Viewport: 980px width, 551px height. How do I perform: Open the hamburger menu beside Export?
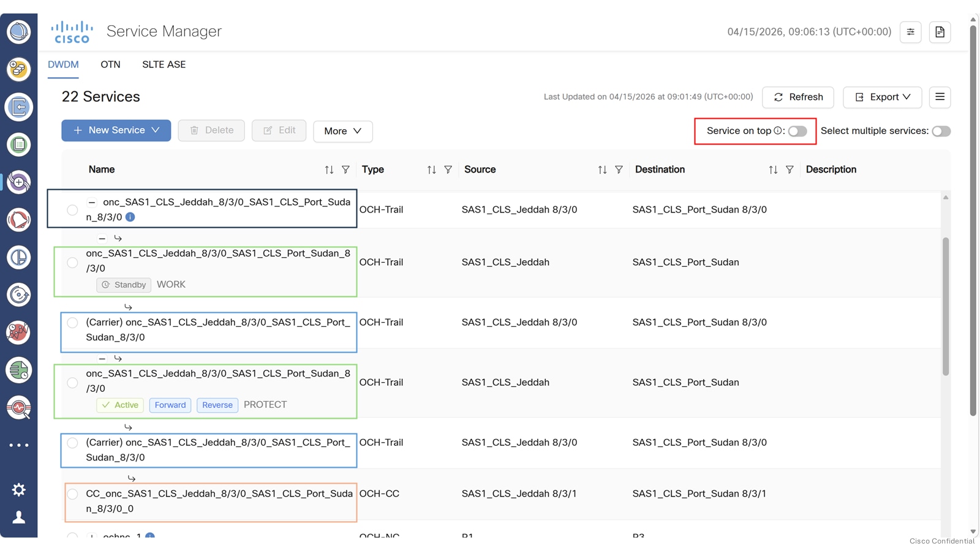(x=940, y=97)
